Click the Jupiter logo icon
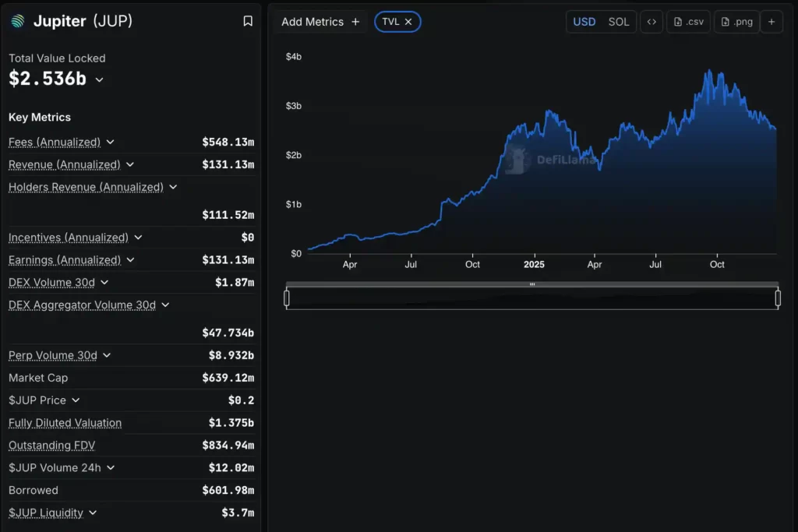This screenshot has height=532, width=798. (x=17, y=22)
